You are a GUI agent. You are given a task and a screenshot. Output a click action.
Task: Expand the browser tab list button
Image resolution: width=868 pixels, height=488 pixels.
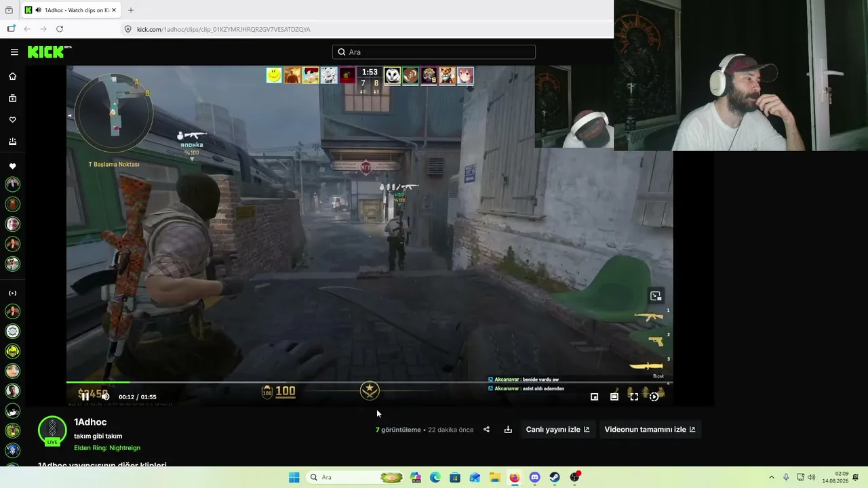point(9,10)
